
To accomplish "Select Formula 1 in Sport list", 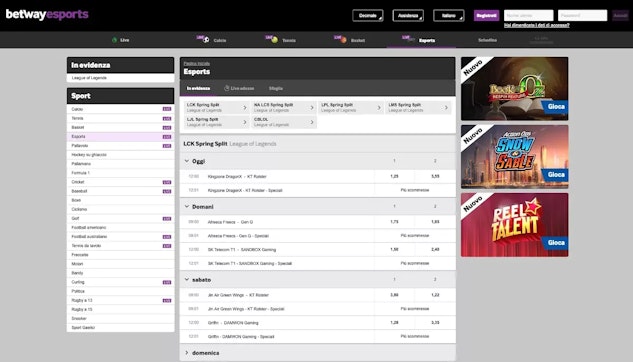I will [120, 173].
